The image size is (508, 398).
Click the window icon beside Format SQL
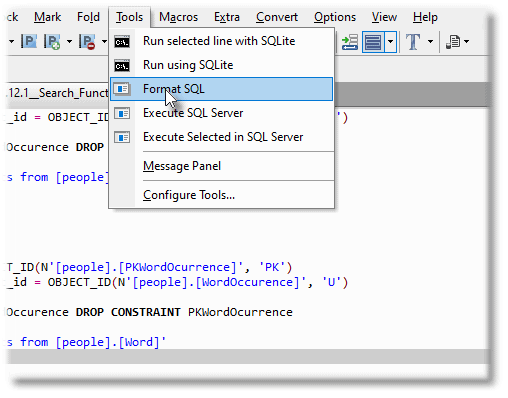point(122,89)
